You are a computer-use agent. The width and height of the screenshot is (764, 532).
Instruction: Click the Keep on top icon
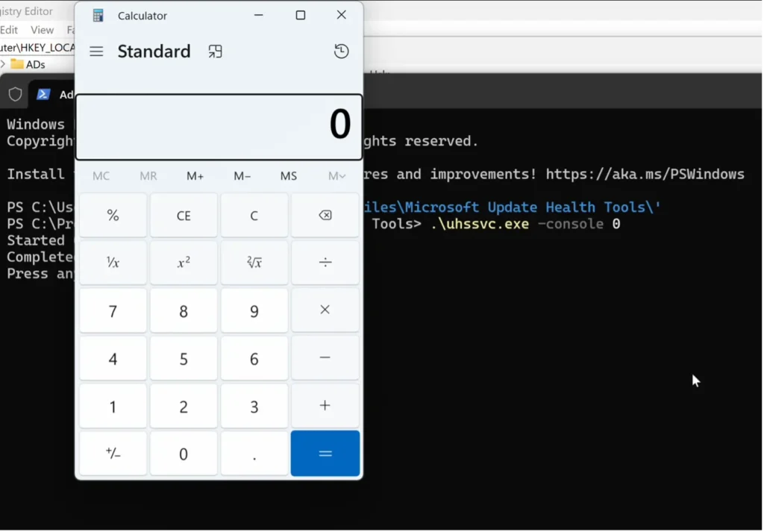pyautogui.click(x=215, y=51)
